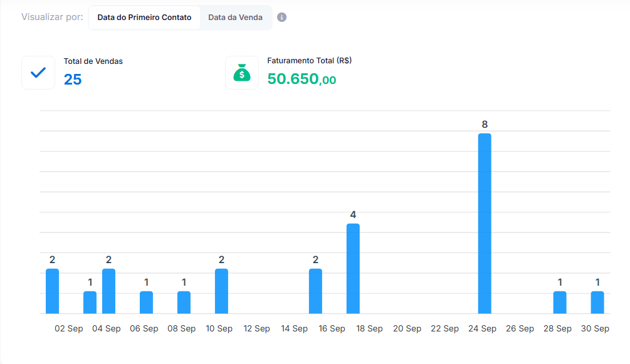Click the 08 Sep axis label
The image size is (630, 364).
point(182,328)
